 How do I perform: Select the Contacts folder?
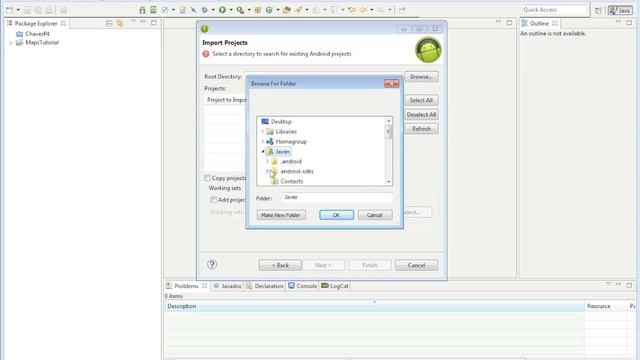click(x=291, y=181)
